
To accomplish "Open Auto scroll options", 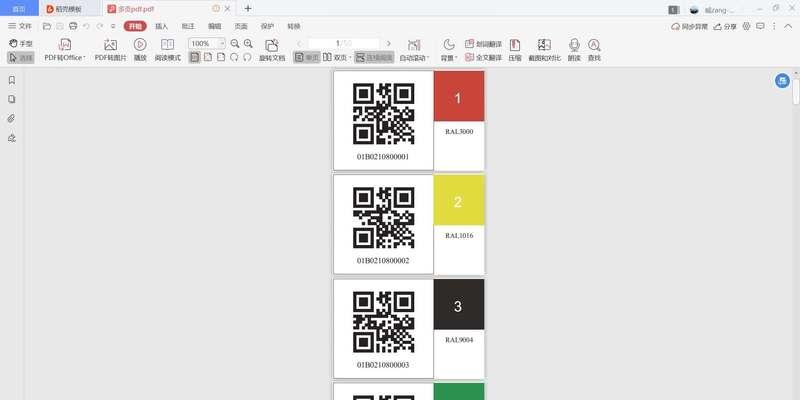I will coord(414,51).
